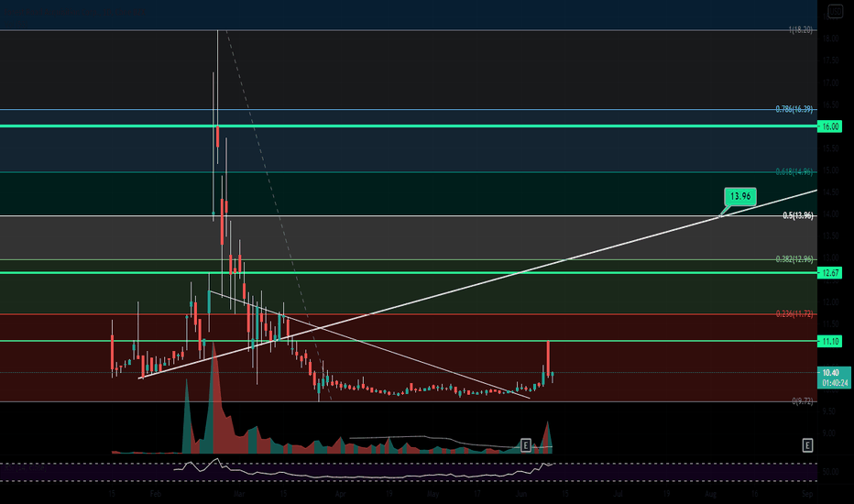Click the 17.50 tick on price axis
This screenshot has width=854, height=504.
(x=830, y=60)
